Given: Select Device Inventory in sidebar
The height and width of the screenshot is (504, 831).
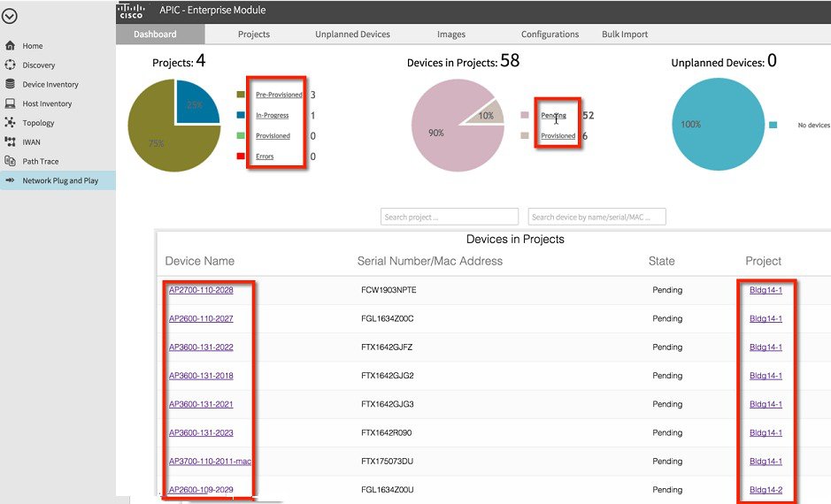Looking at the screenshot, I should [50, 84].
